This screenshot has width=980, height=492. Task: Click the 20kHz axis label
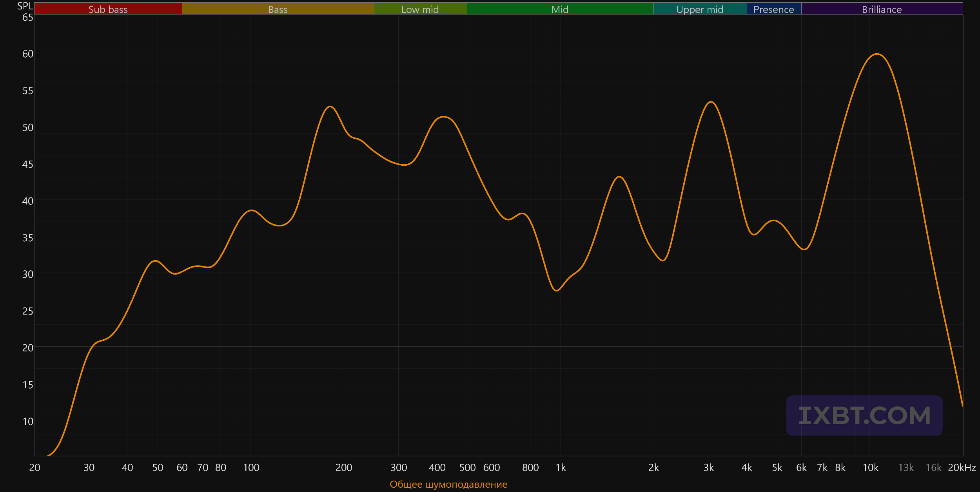tap(962, 468)
